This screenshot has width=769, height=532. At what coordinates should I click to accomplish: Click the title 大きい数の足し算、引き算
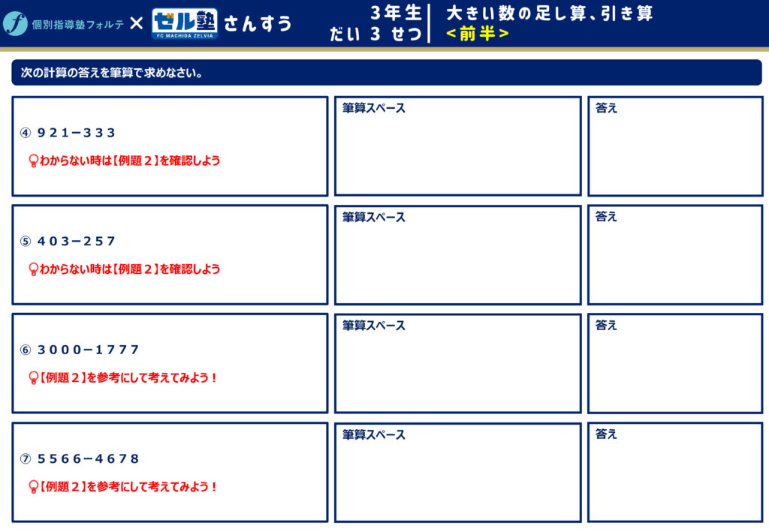click(x=549, y=13)
